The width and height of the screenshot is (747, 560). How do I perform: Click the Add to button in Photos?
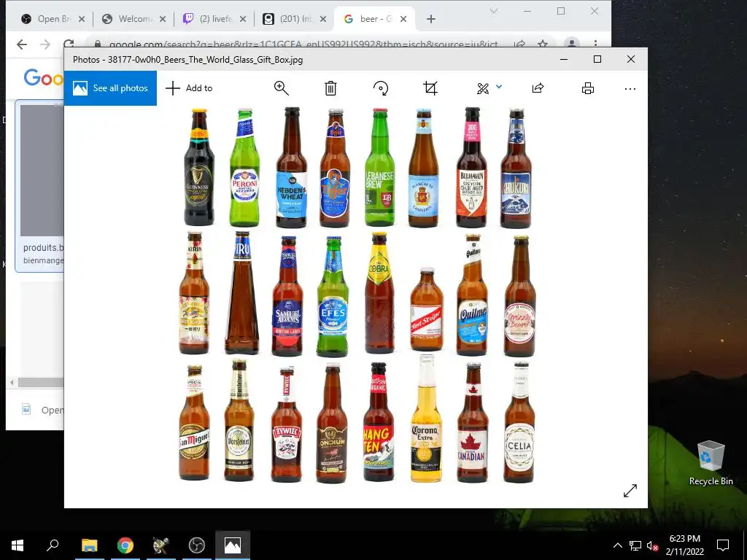coord(189,88)
